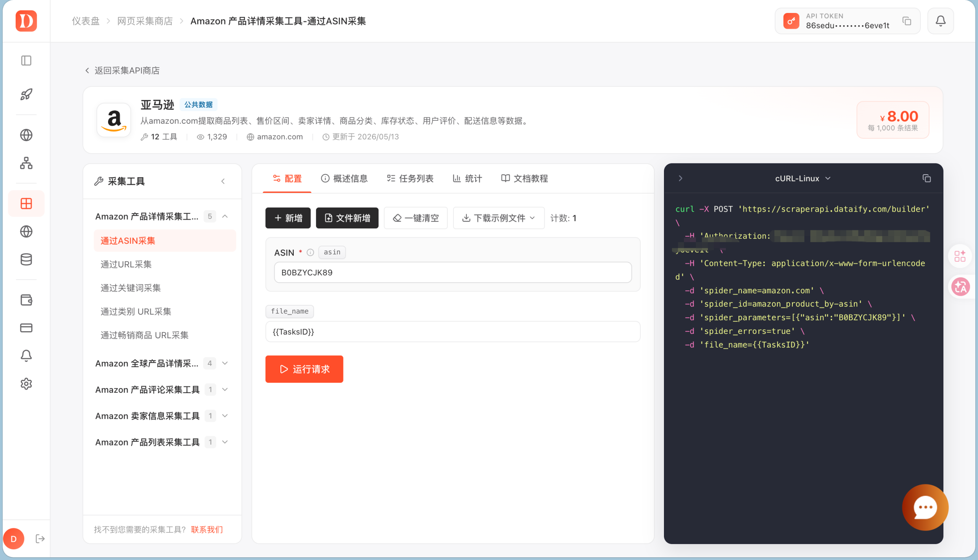Switch to the 概述信息 tab
Image resolution: width=978 pixels, height=560 pixels.
344,178
